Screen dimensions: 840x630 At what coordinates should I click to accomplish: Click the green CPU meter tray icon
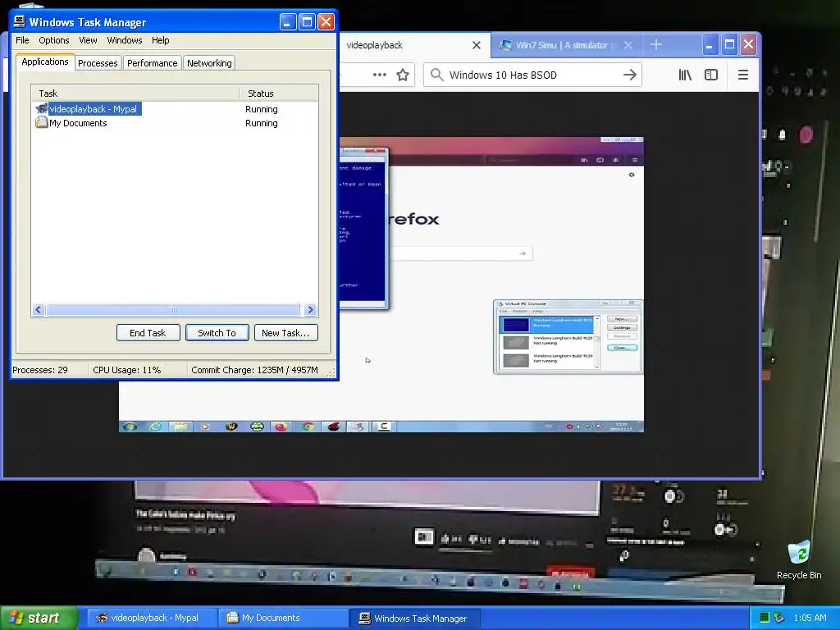[x=765, y=618]
